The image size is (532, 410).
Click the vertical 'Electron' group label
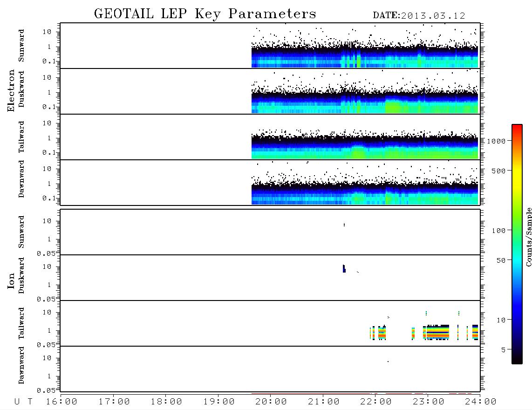[x=11, y=90]
